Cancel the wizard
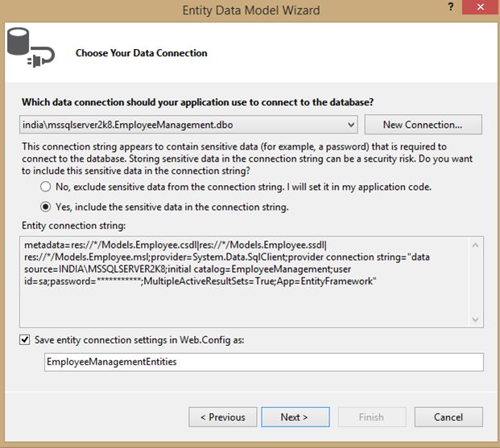500x448 pixels. point(448,417)
